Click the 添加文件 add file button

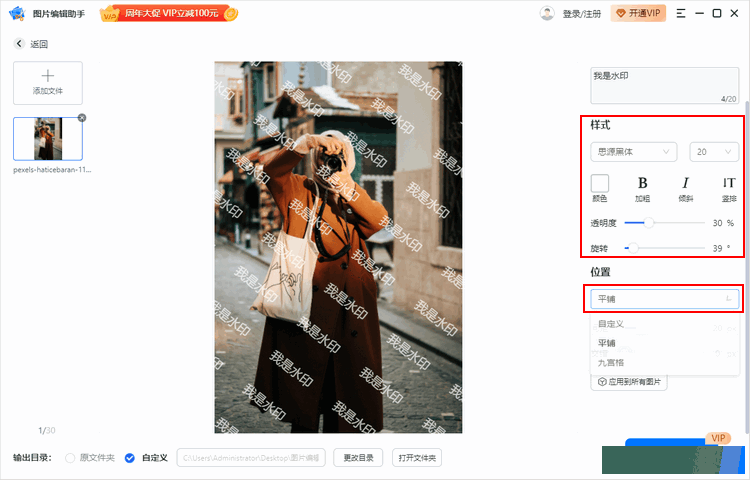click(x=48, y=83)
